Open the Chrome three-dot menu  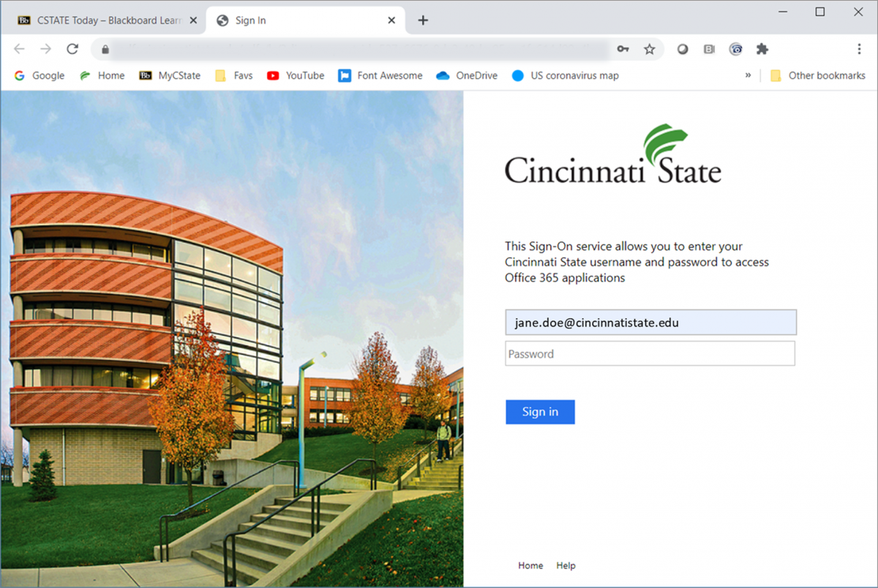[x=859, y=49]
